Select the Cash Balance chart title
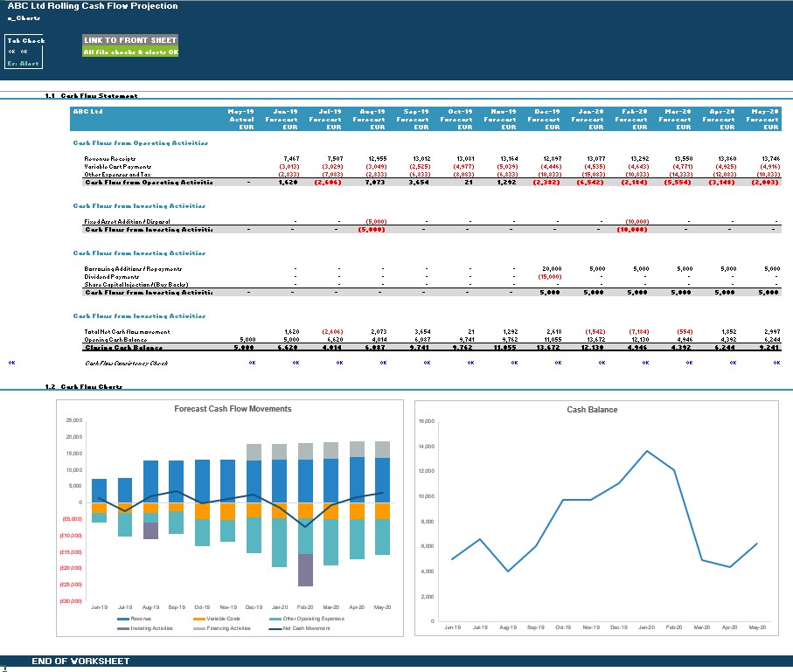The width and height of the screenshot is (793, 672). coord(592,410)
